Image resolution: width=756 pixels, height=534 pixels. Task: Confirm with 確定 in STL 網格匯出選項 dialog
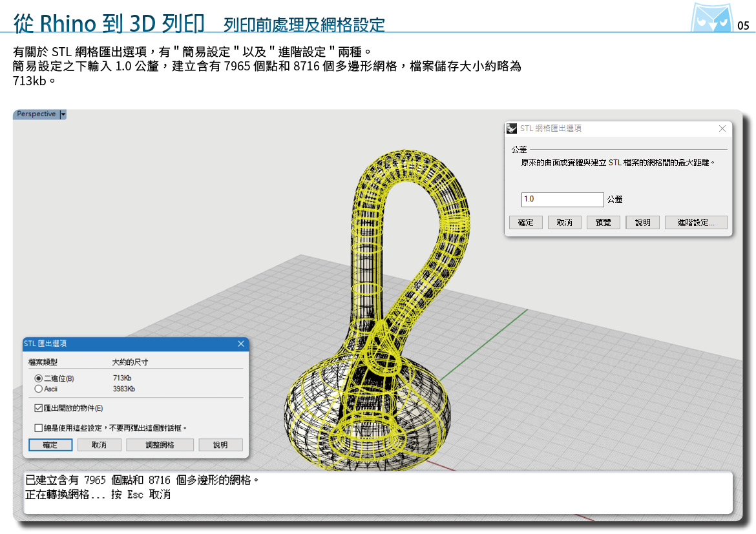525,223
